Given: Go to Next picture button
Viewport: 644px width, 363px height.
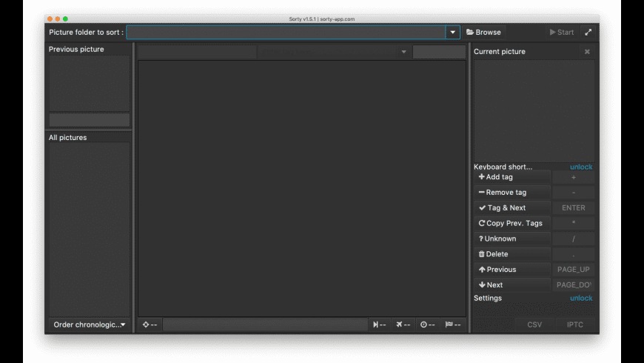Looking at the screenshot, I should point(512,285).
